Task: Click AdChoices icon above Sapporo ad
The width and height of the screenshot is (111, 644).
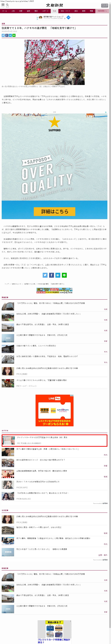Action: (106, 112)
